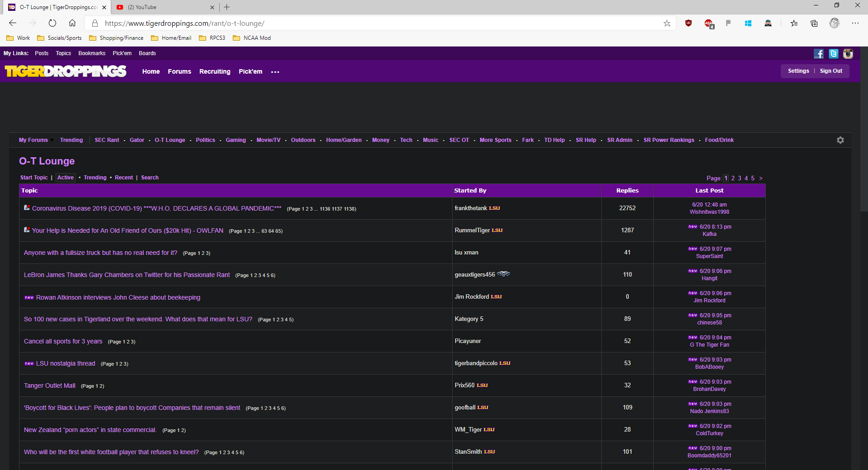868x470 pixels.
Task: Go to the Politics forum
Action: (x=206, y=140)
